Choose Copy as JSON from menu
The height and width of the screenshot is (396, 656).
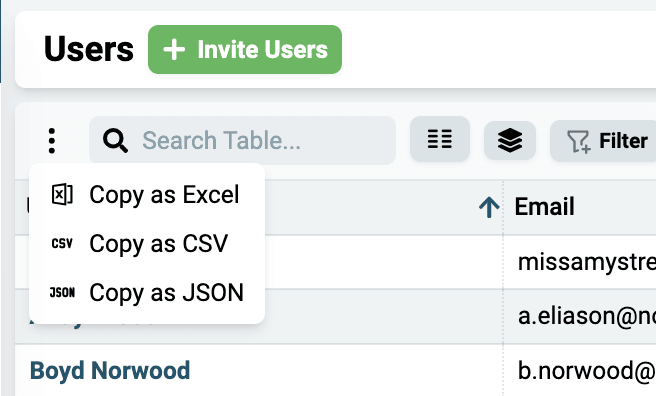(147, 292)
